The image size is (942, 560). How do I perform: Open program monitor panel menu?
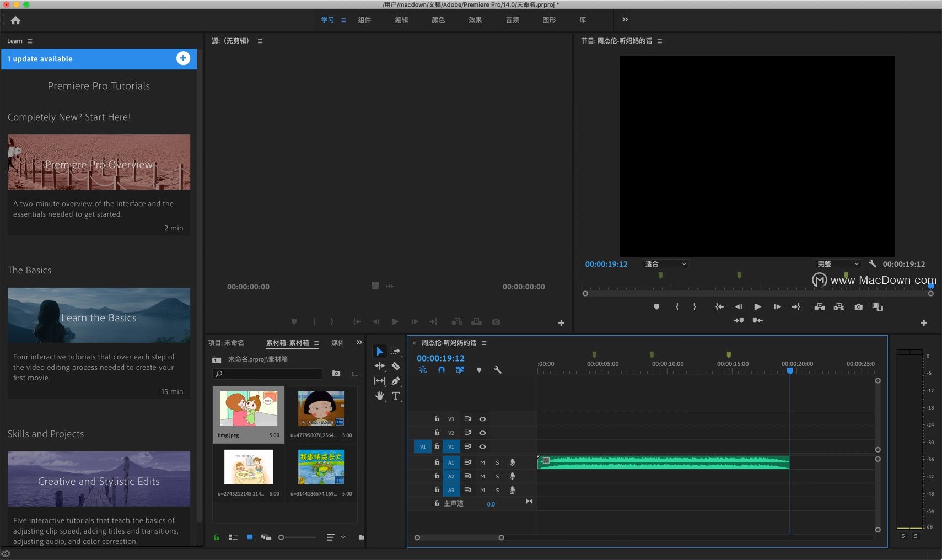click(x=660, y=41)
